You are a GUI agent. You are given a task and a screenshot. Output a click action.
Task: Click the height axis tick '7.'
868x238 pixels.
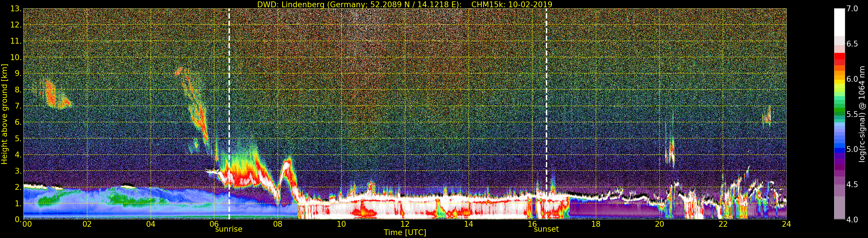click(x=18, y=106)
